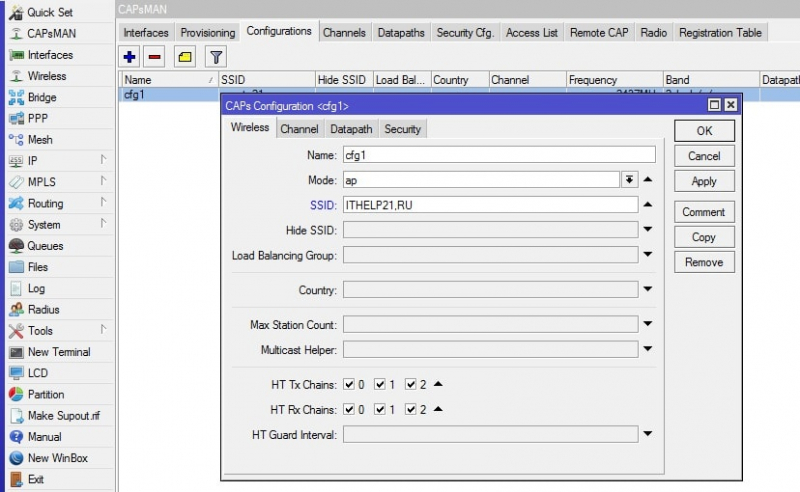Toggle HT Tx Chains 2 checkbox
The height and width of the screenshot is (492, 800).
pos(411,384)
